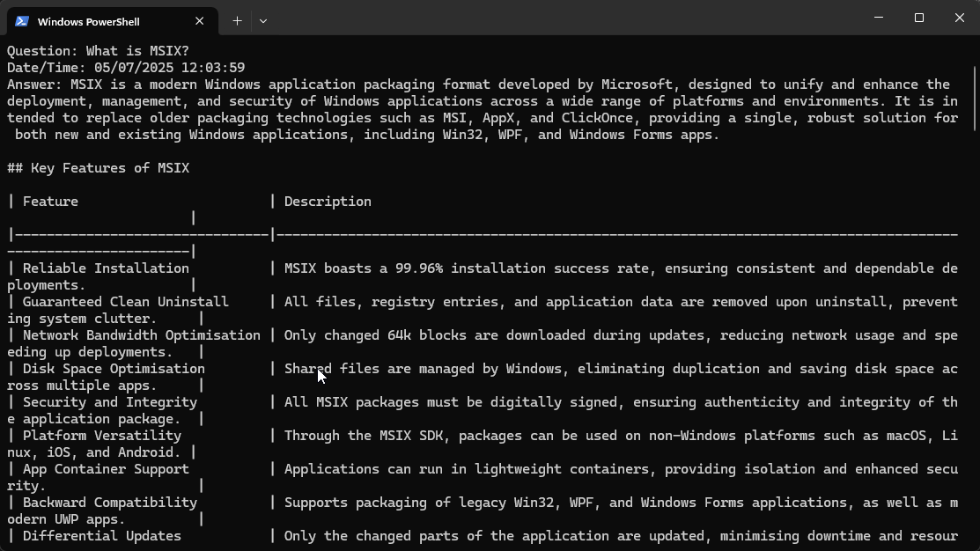Close the Windows PowerShell tab

(199, 21)
